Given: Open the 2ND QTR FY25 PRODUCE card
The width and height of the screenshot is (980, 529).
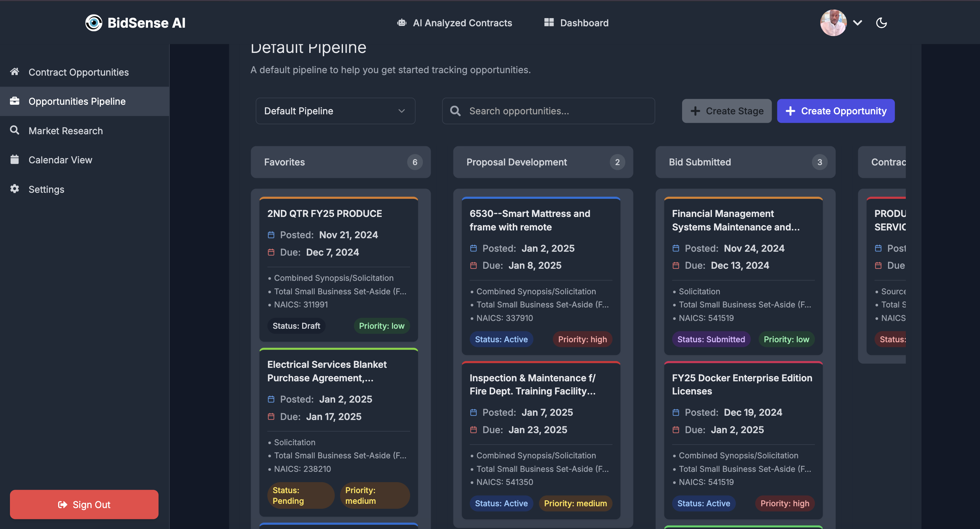Looking at the screenshot, I should pyautogui.click(x=325, y=214).
